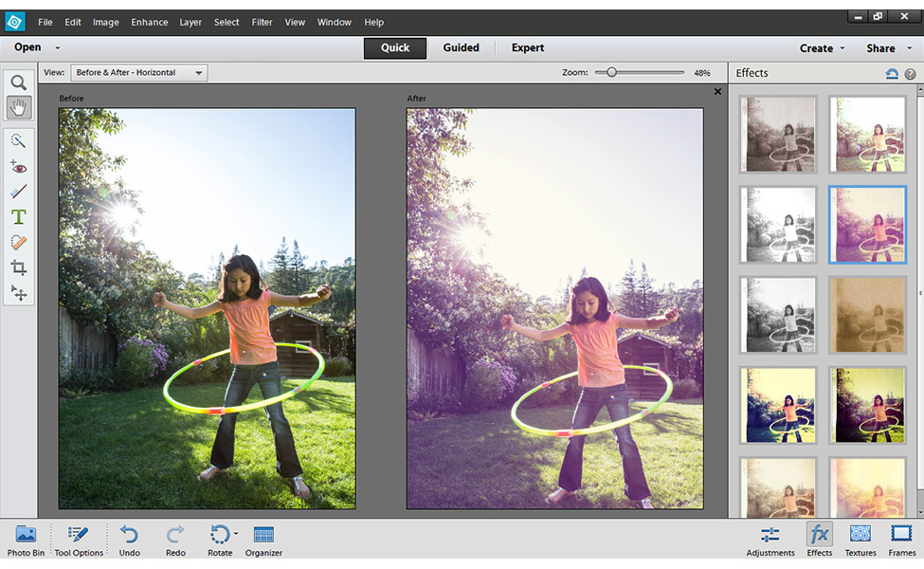Open the Organizer from the bottom bar

click(263, 540)
